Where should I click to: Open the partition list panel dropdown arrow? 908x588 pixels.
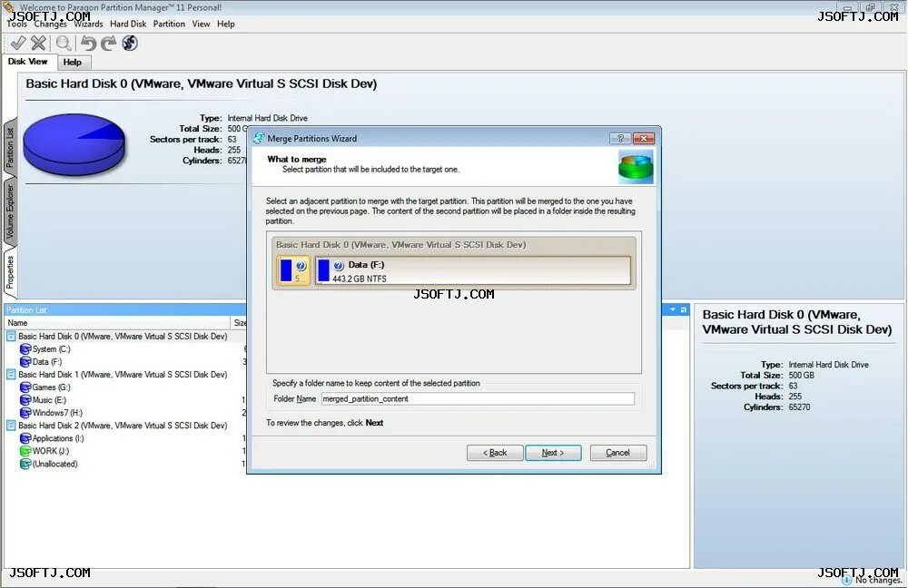(x=673, y=309)
